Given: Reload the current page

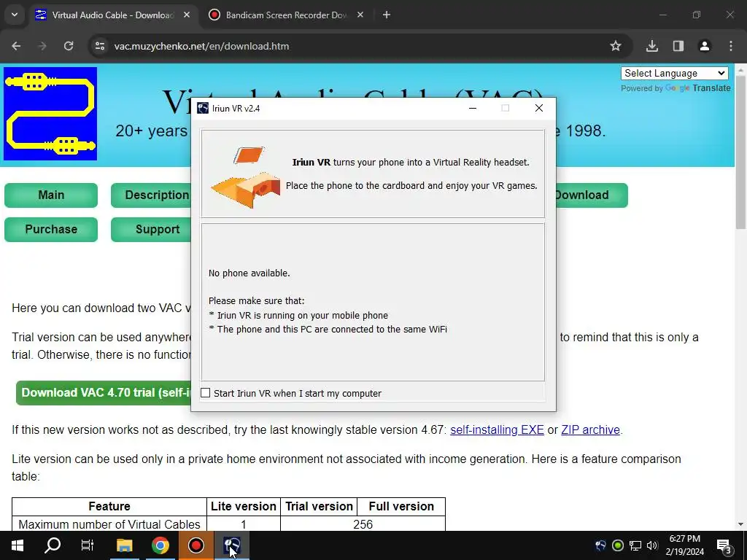Looking at the screenshot, I should pos(69,46).
